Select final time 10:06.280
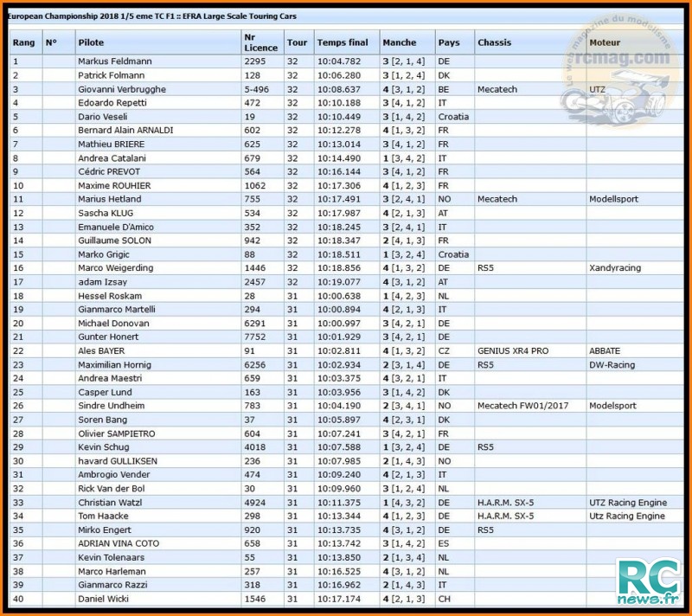This screenshot has height=616, width=692. pyautogui.click(x=339, y=75)
